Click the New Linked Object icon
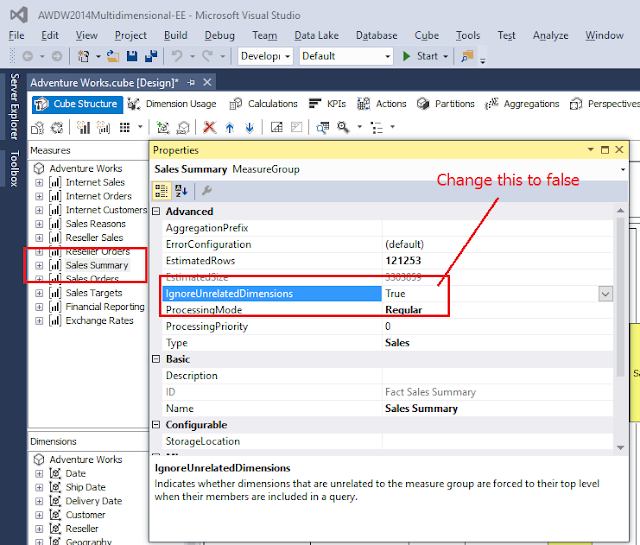The height and width of the screenshot is (545, 640). point(183,128)
